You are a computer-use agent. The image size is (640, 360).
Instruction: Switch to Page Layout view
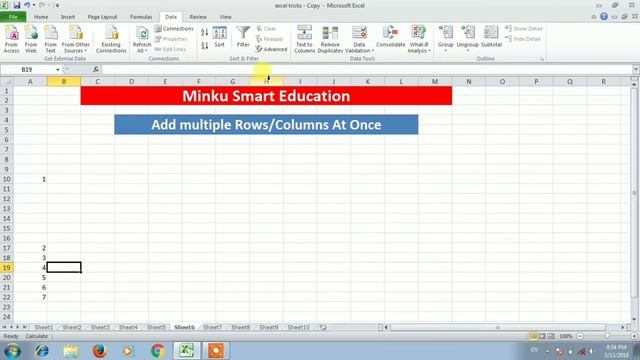click(x=542, y=336)
